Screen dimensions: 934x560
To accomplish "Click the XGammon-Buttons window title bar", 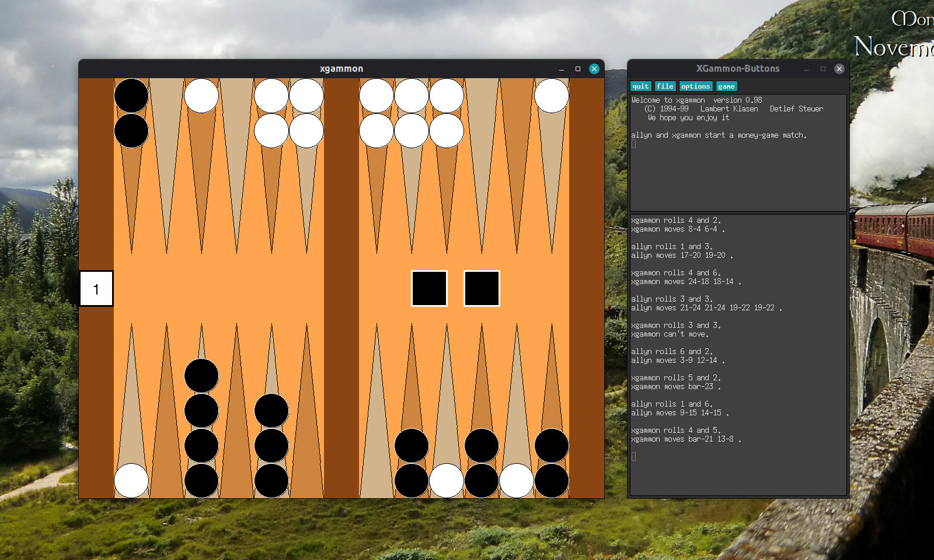I will (x=737, y=68).
